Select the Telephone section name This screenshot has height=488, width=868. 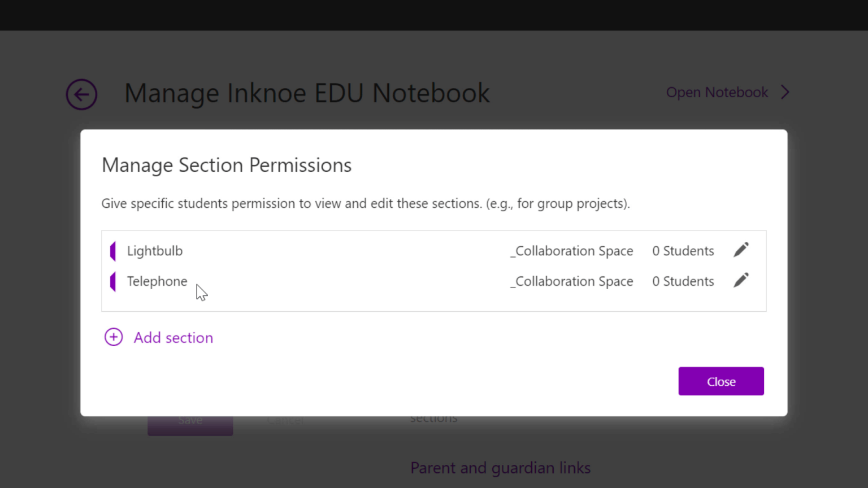click(x=157, y=281)
